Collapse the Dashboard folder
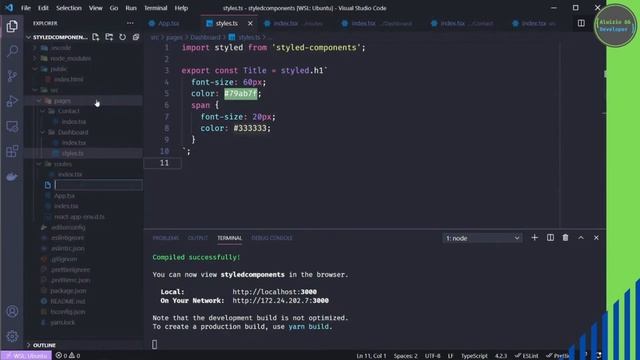 click(73, 132)
